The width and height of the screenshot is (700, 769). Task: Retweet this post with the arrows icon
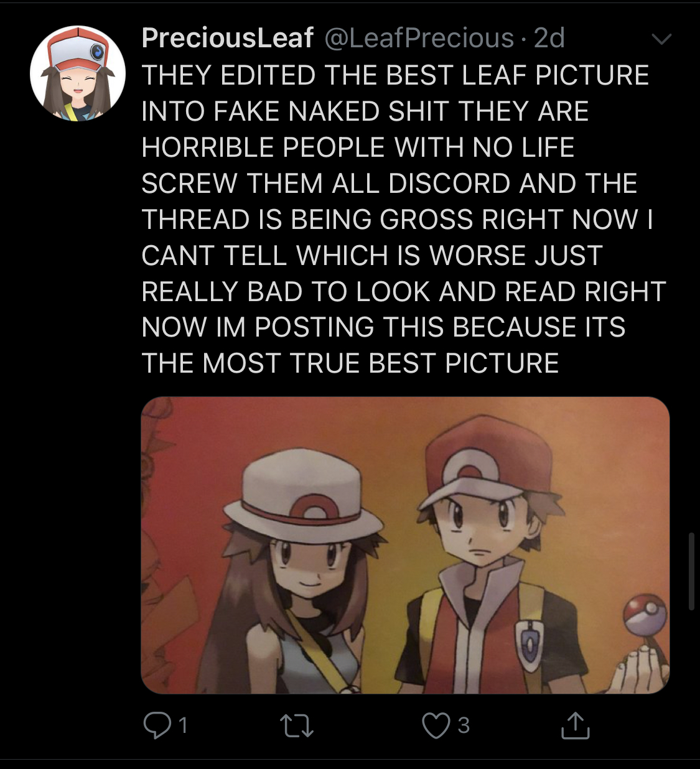[x=297, y=726]
